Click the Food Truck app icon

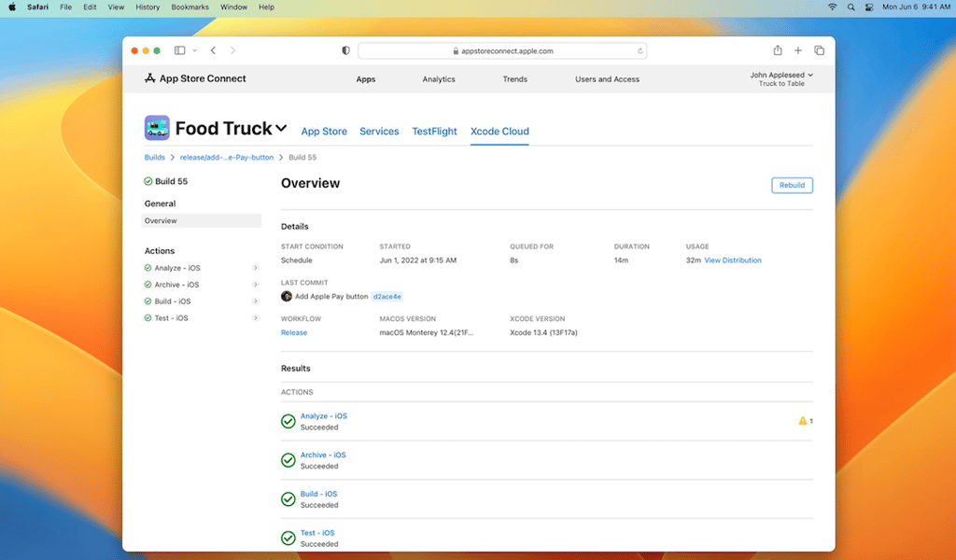(x=157, y=128)
